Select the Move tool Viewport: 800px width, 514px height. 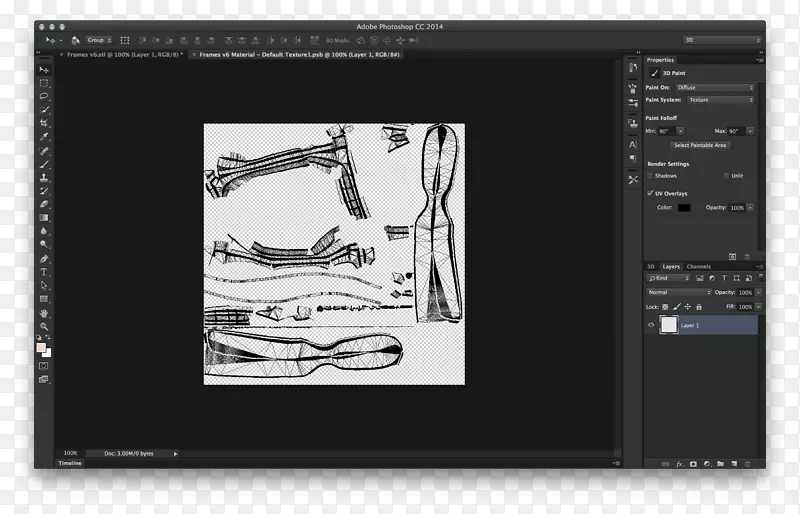[x=44, y=69]
